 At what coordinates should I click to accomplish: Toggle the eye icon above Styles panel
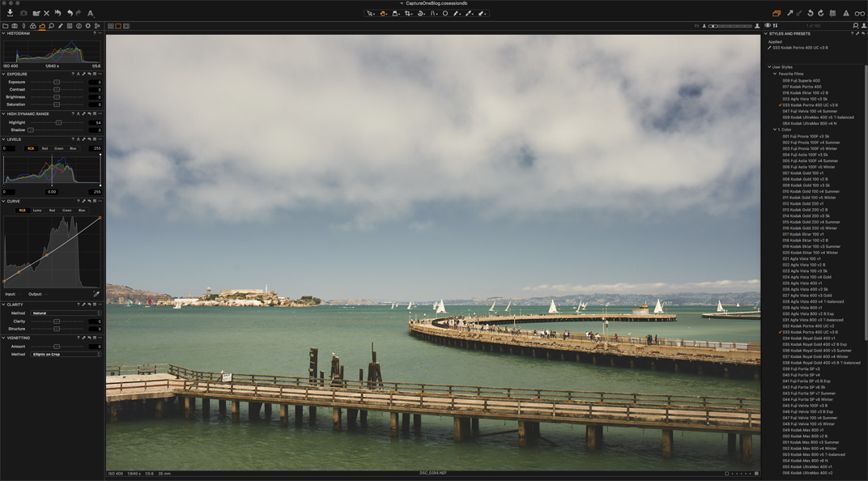coord(768,25)
